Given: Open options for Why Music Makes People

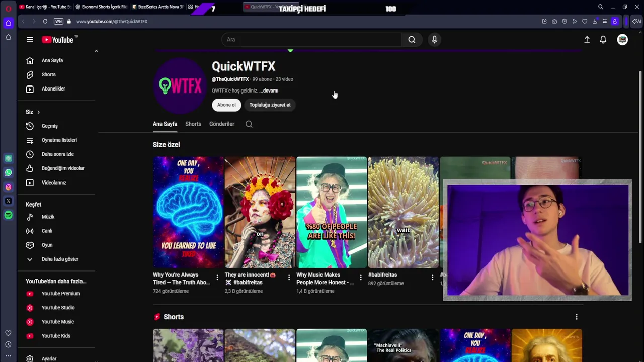Looking at the screenshot, I should click(360, 277).
